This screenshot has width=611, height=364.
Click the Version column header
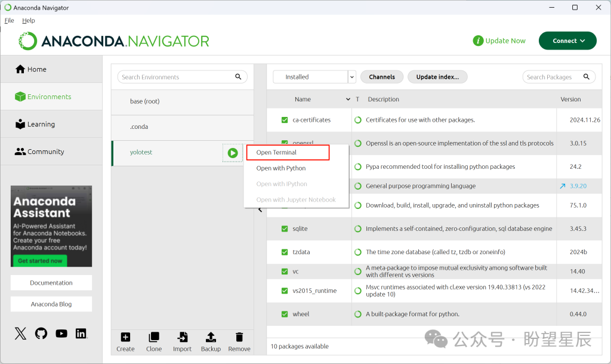coord(570,100)
